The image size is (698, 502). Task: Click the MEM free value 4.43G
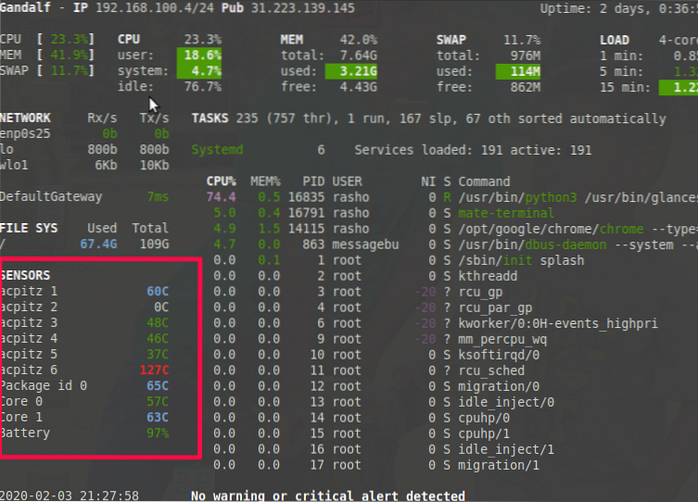coord(358,87)
